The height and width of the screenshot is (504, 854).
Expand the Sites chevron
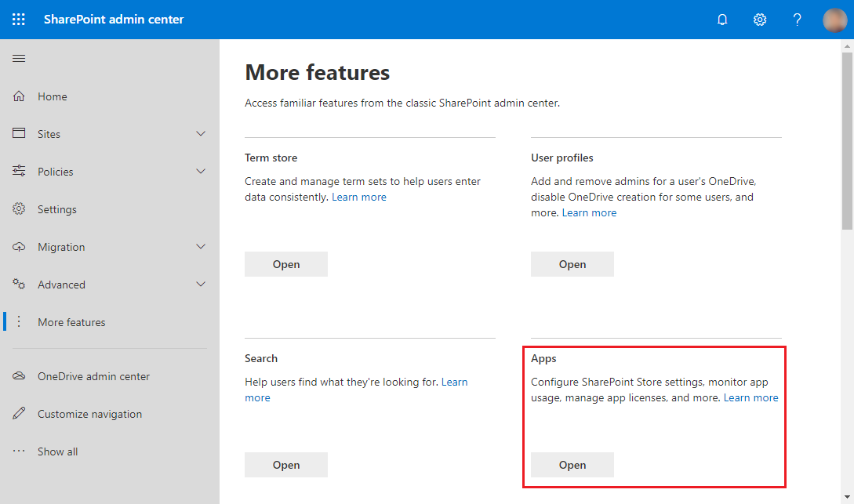(x=201, y=134)
